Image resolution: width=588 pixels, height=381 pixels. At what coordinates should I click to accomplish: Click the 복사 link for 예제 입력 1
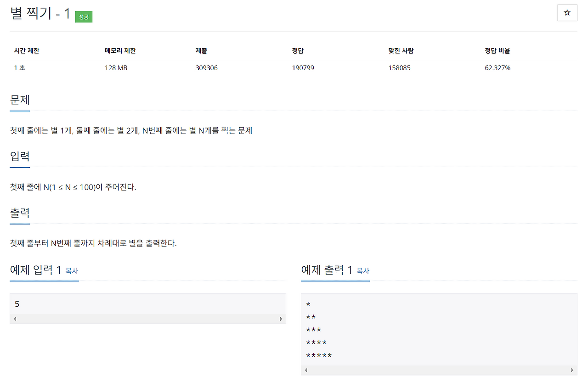(x=72, y=271)
